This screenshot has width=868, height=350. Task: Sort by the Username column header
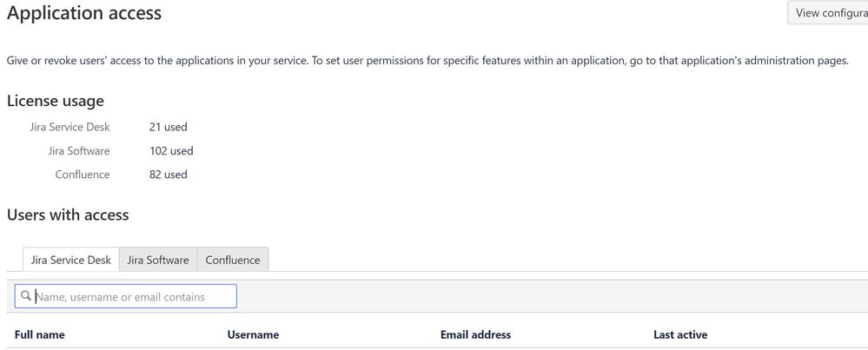[x=253, y=334]
